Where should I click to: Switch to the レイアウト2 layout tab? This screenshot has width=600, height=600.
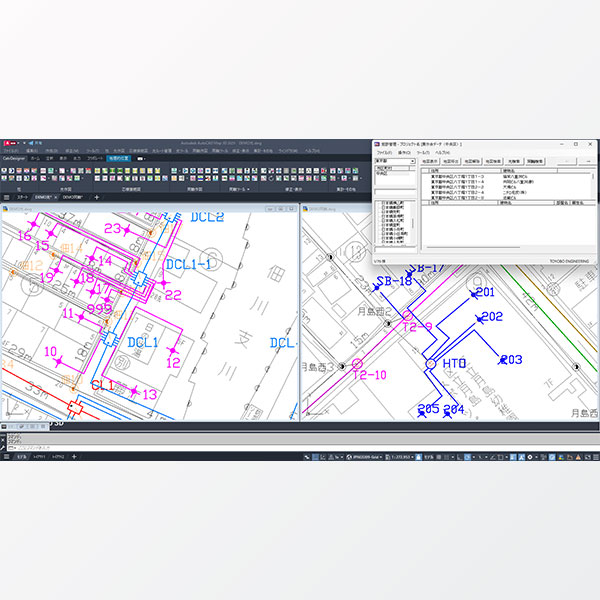pos(58,457)
